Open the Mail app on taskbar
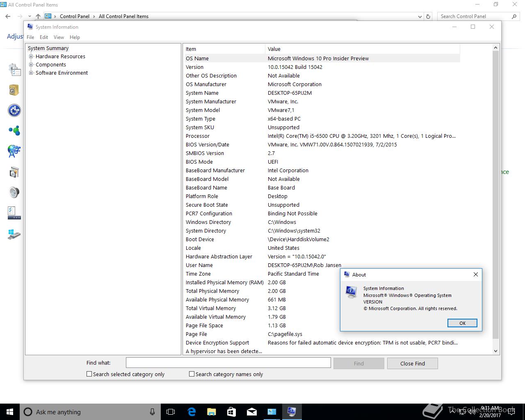Image resolution: width=525 pixels, height=420 pixels. point(251,412)
